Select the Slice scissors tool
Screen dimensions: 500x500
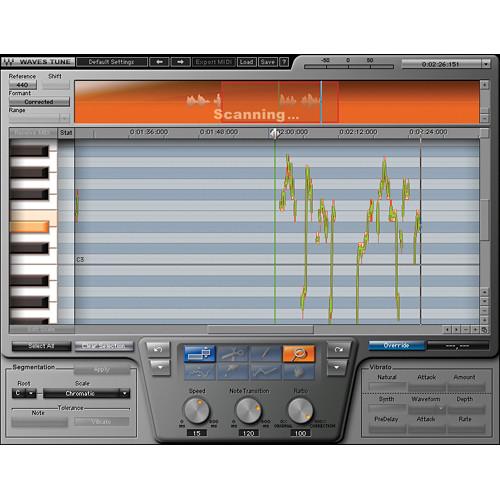(x=233, y=354)
